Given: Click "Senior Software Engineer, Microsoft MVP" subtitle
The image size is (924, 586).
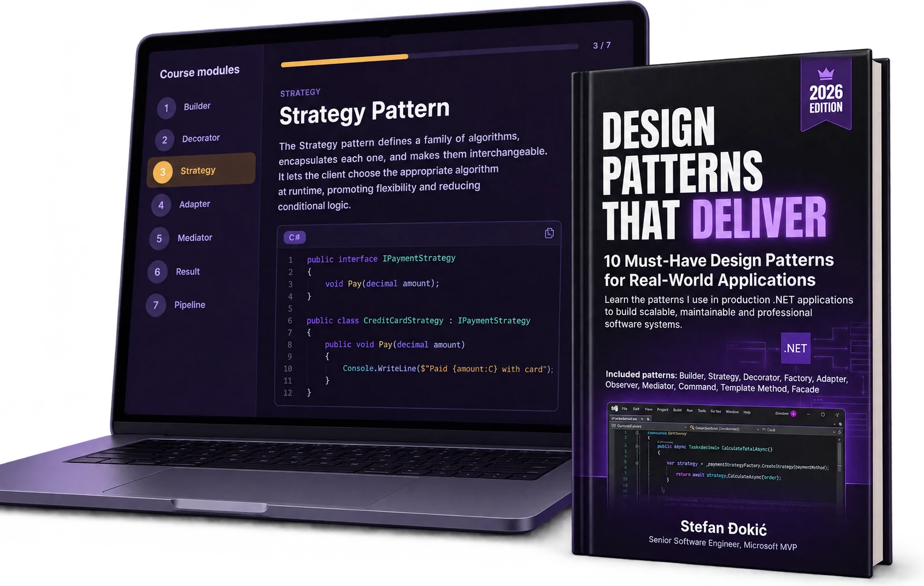Looking at the screenshot, I should pyautogui.click(x=722, y=543).
